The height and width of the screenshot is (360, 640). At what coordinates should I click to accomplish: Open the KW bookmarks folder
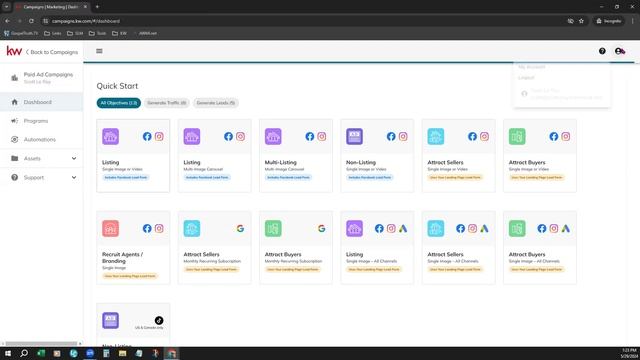[120, 33]
